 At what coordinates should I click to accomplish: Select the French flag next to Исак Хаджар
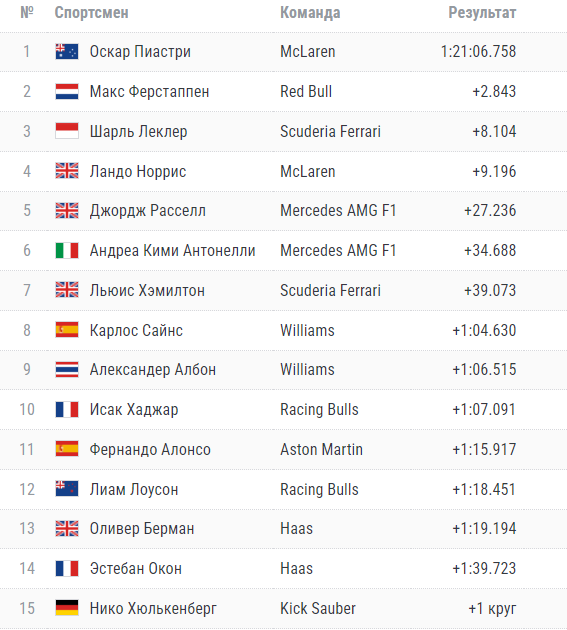(67, 409)
